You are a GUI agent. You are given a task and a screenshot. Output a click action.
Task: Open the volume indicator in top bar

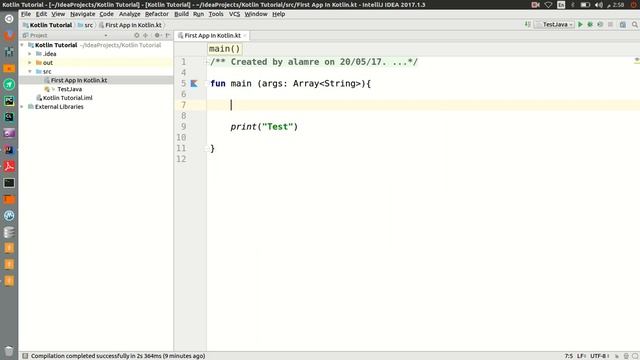click(598, 4)
